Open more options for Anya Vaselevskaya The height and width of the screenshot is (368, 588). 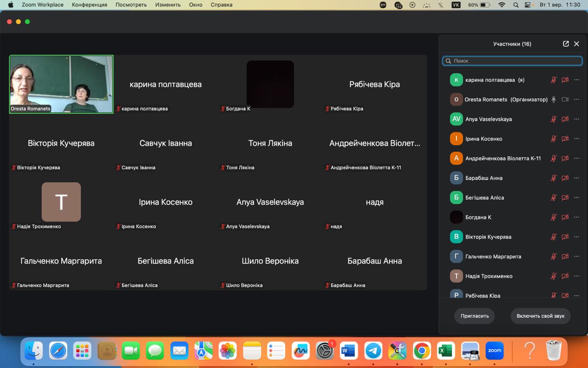tap(577, 119)
